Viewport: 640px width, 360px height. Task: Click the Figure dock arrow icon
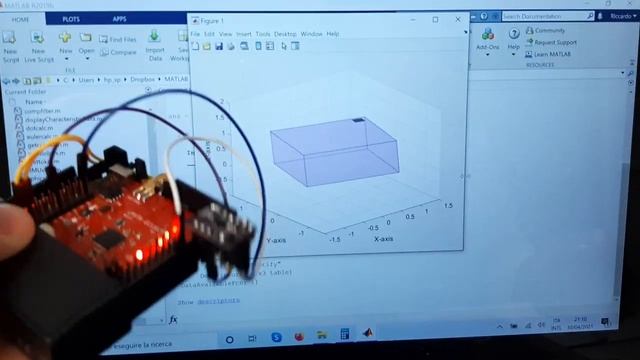466,32
